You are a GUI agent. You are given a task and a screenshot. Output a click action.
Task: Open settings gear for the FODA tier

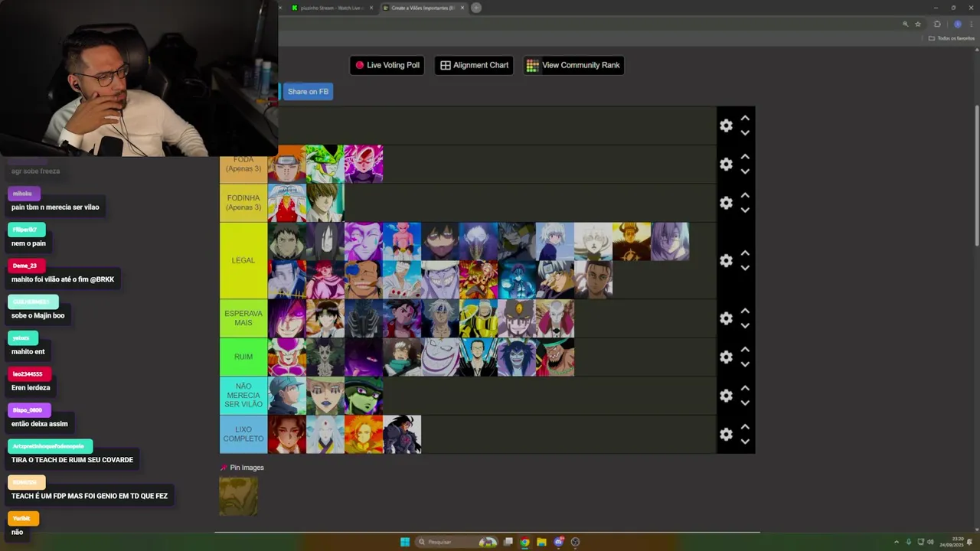point(726,164)
